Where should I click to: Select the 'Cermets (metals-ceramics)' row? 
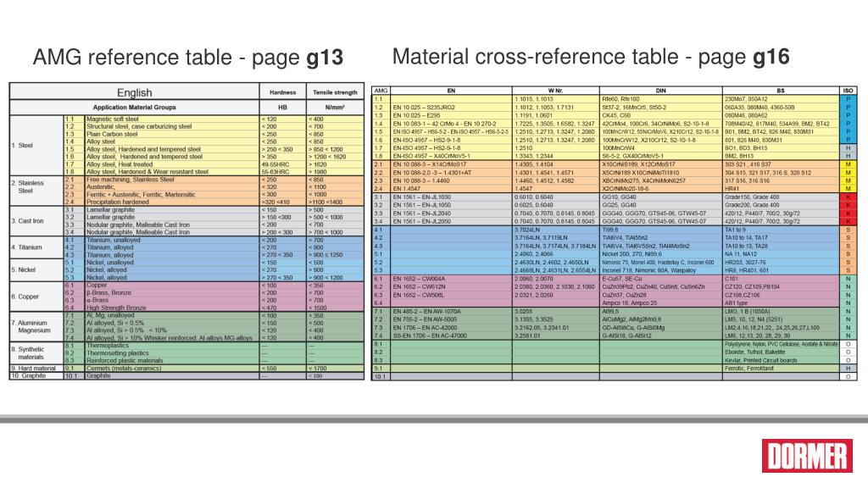pos(214,369)
